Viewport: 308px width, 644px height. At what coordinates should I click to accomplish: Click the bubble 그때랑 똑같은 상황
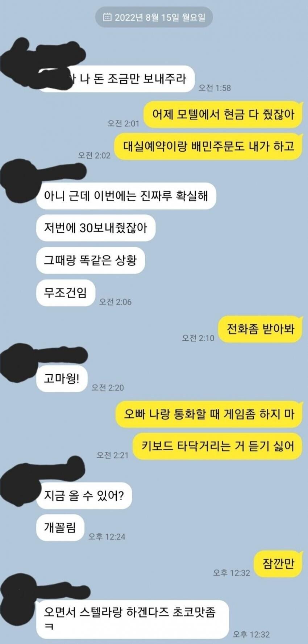point(91,260)
